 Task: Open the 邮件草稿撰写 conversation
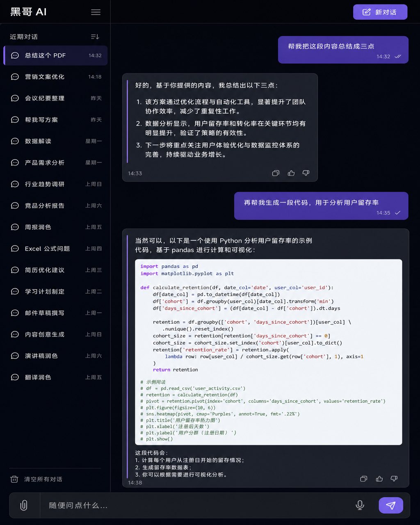point(55,313)
